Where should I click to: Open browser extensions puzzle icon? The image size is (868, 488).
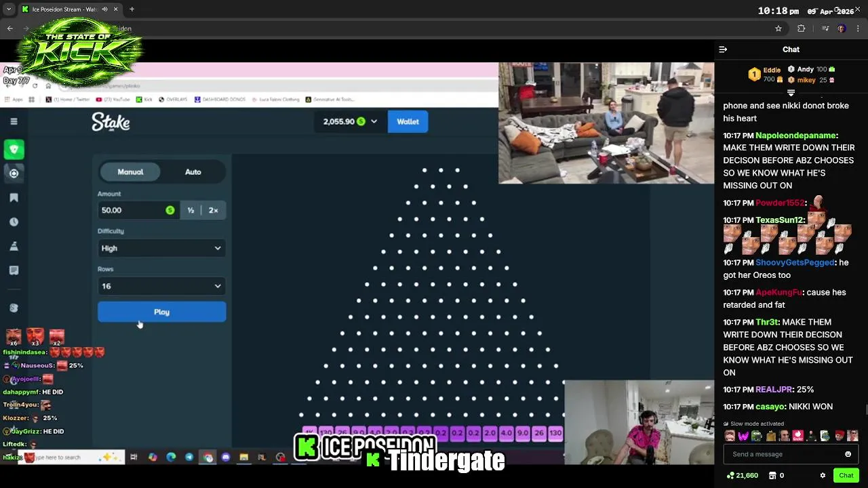click(801, 28)
